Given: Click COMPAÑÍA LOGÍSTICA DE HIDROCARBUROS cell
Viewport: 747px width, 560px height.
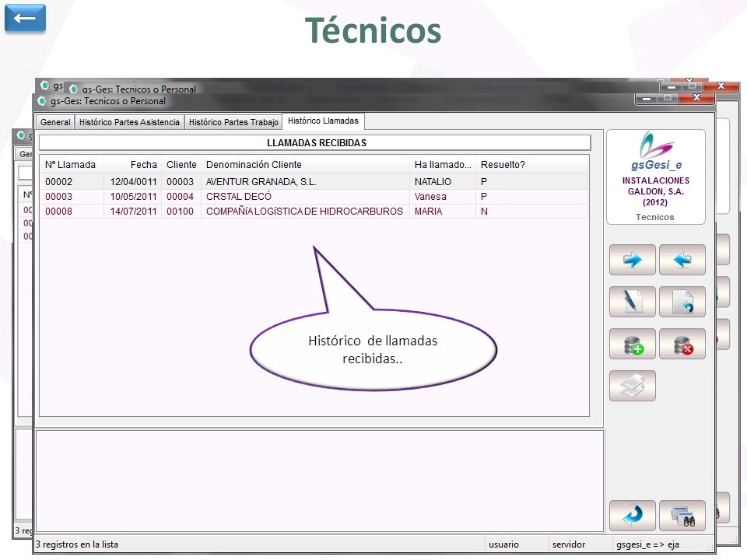Looking at the screenshot, I should (304, 212).
